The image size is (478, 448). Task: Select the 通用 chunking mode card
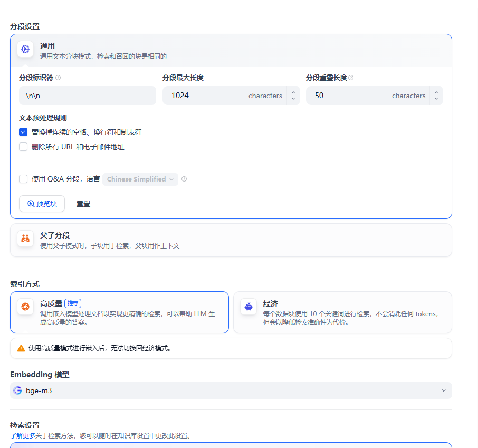pyautogui.click(x=231, y=51)
